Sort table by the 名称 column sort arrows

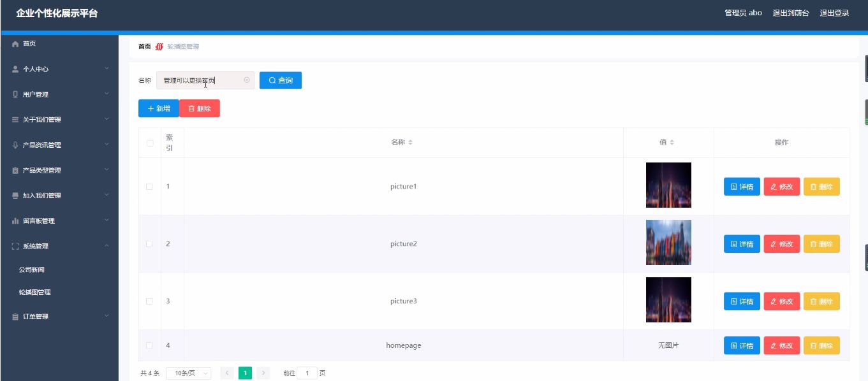click(x=410, y=143)
